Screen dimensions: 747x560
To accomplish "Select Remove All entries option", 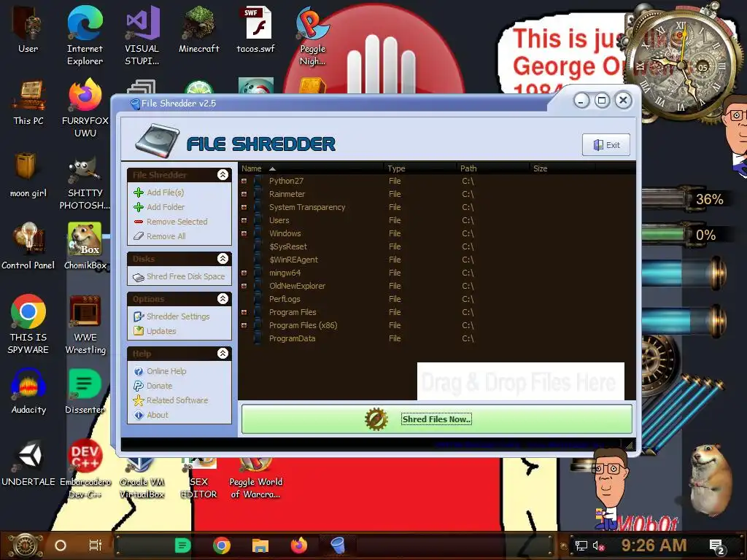I will click(x=166, y=236).
